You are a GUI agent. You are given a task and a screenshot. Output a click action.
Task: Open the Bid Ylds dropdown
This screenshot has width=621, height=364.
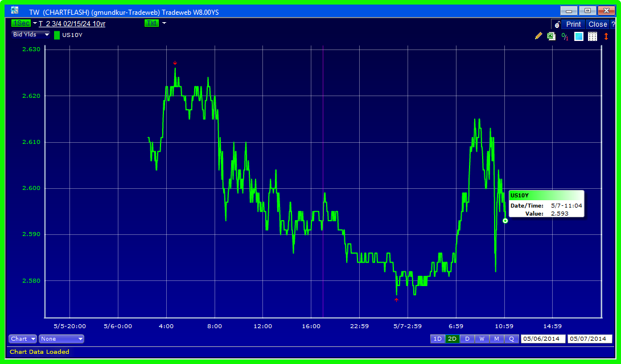[x=31, y=35]
